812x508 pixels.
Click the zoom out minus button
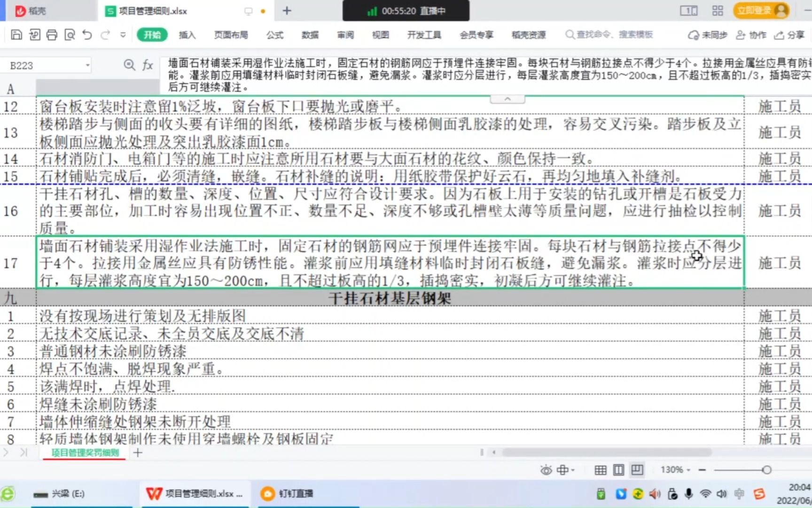[x=702, y=470]
